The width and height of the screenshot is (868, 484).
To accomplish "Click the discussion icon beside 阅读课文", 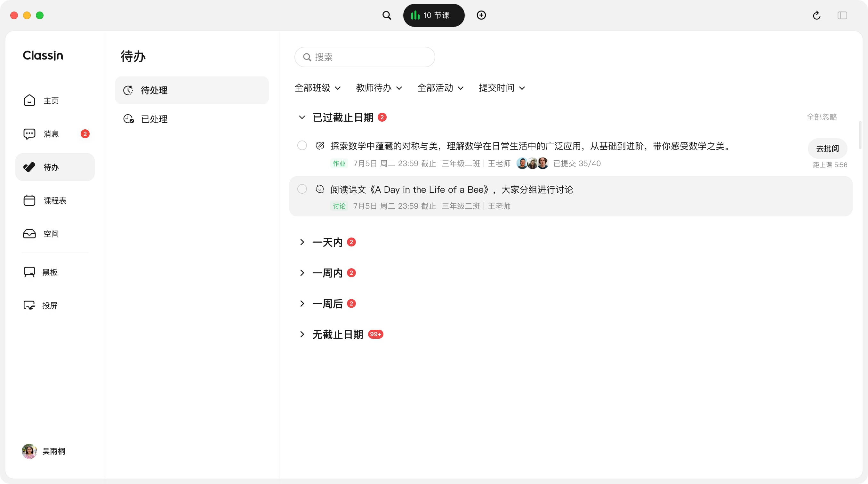I will pos(320,189).
